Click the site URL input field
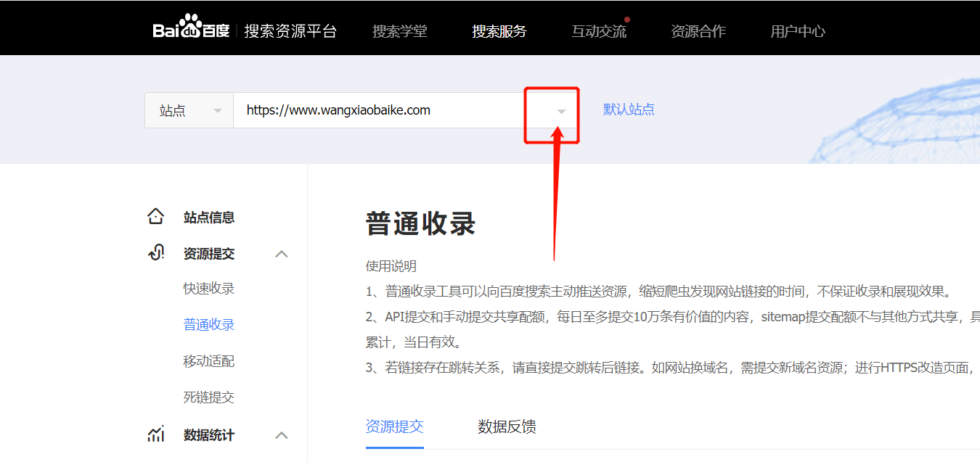This screenshot has height=462, width=980. coord(377,111)
